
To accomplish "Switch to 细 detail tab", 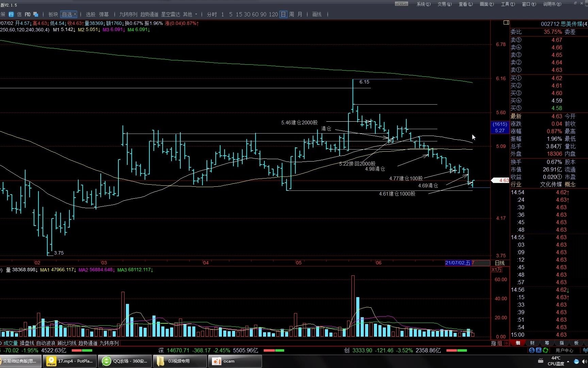I will click(518, 343).
